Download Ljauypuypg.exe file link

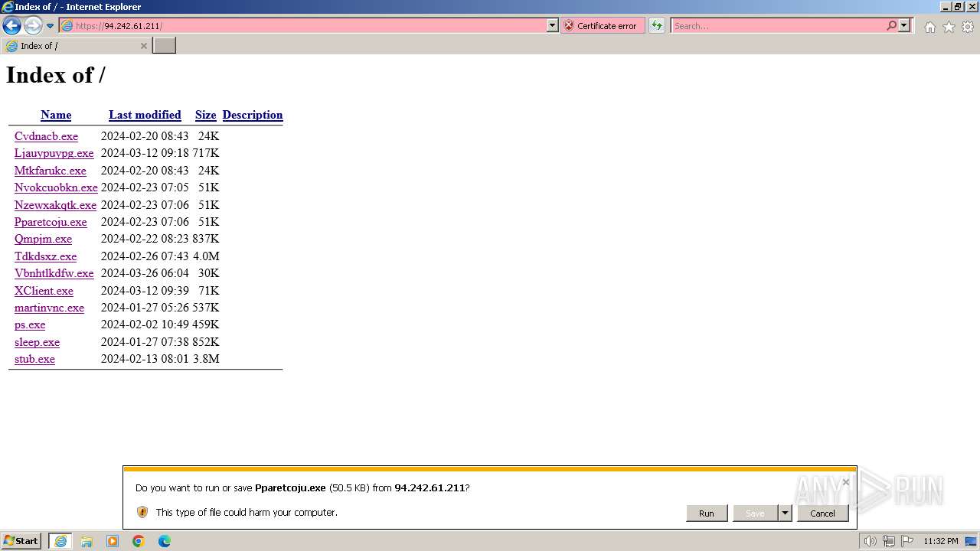click(x=54, y=153)
